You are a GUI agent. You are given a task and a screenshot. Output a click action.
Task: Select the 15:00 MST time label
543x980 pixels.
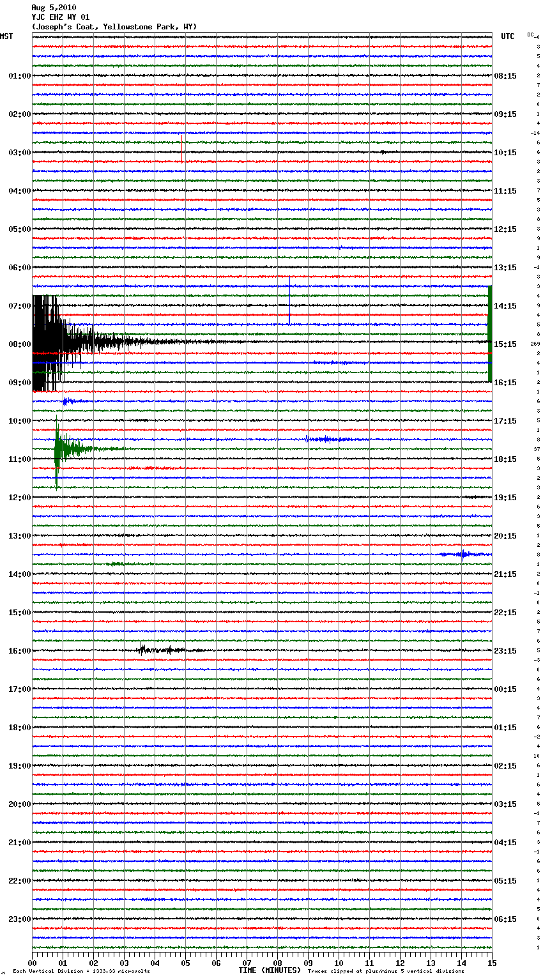coord(20,613)
